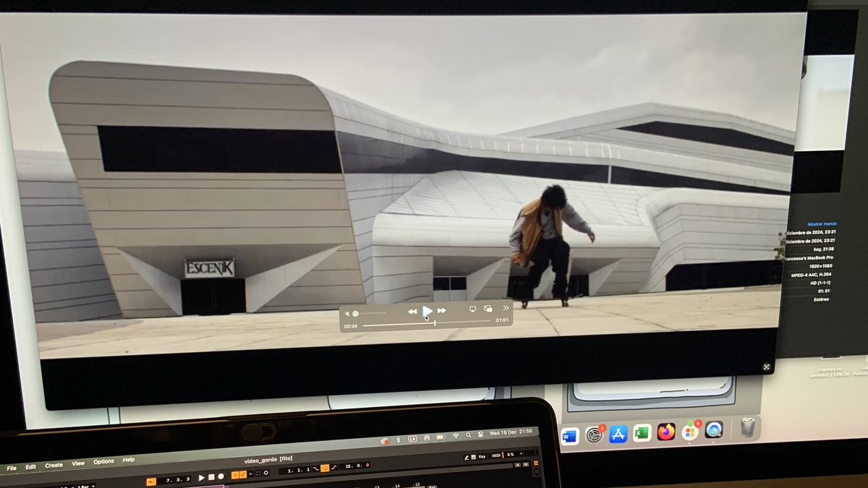Open the Trash in the Dock

[748, 427]
